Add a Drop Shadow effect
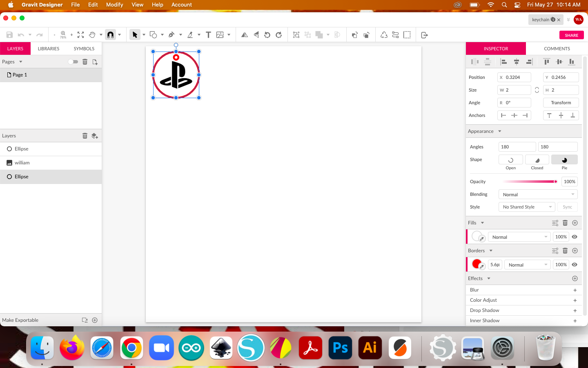 (x=575, y=311)
